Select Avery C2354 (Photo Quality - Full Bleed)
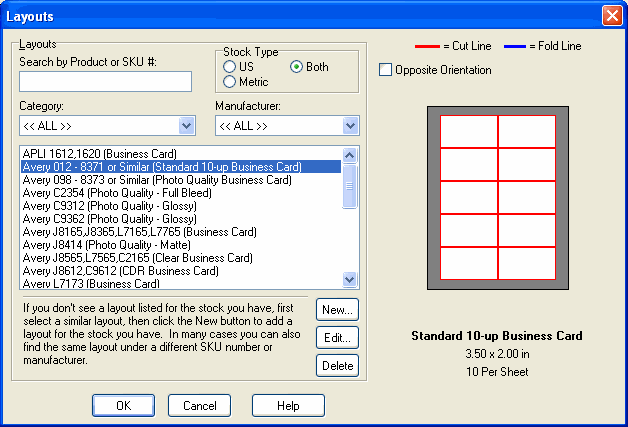The image size is (628, 427). [x=181, y=193]
